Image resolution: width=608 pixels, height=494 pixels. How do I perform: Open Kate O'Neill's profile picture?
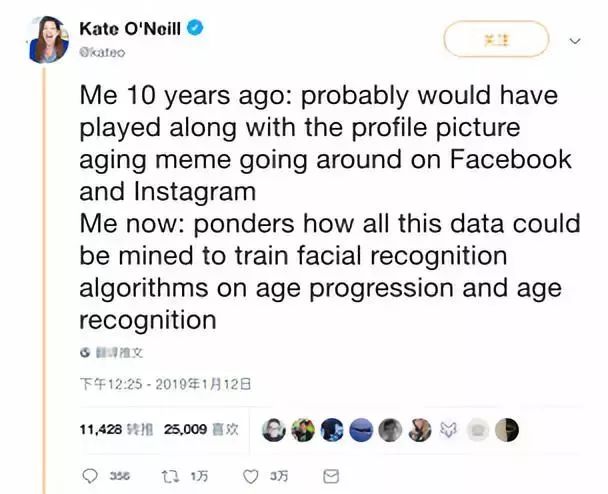48,38
